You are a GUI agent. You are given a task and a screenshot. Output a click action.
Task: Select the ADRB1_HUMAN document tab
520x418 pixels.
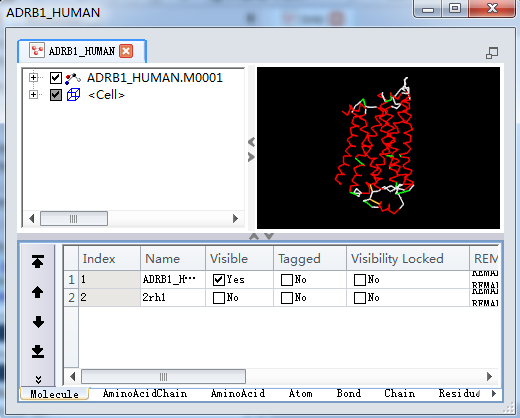click(82, 51)
